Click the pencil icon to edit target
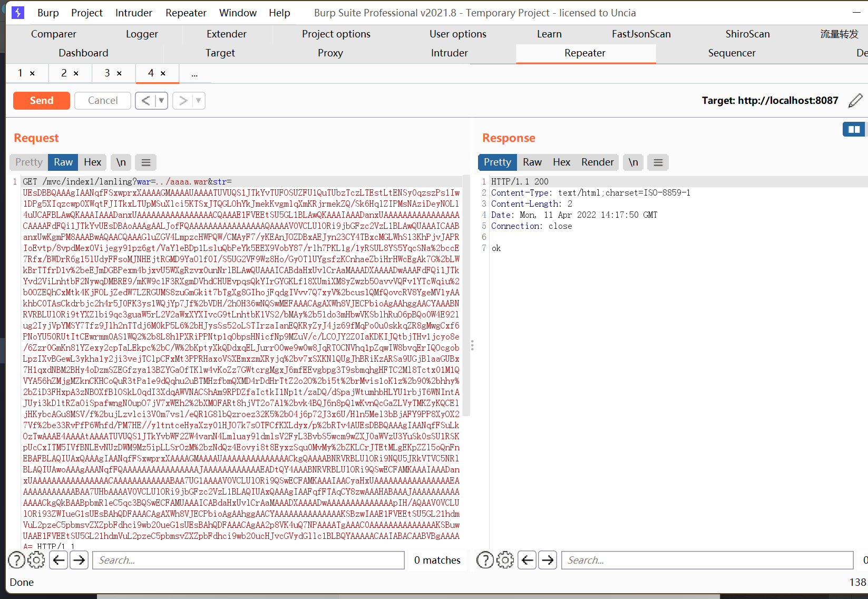This screenshot has height=599, width=868. pyautogui.click(x=855, y=100)
